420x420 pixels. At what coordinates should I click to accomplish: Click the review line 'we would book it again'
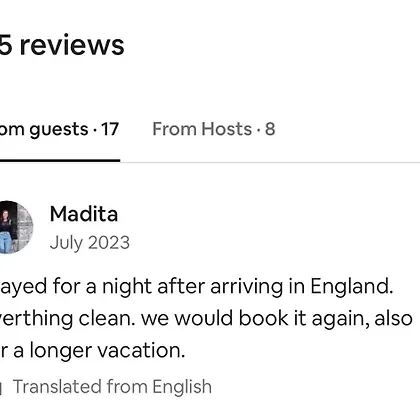(206, 318)
